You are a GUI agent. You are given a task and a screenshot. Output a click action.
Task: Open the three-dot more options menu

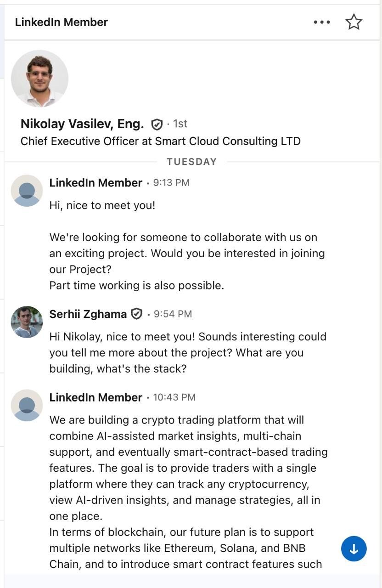[x=322, y=22]
